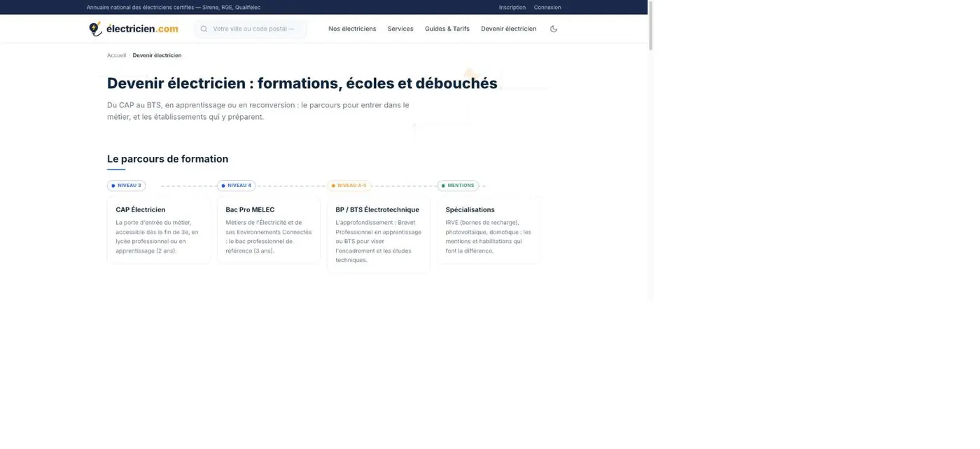Open the BP / BTS Électrotechnique card
Viewport: 980px width, 449px height.
[379, 235]
